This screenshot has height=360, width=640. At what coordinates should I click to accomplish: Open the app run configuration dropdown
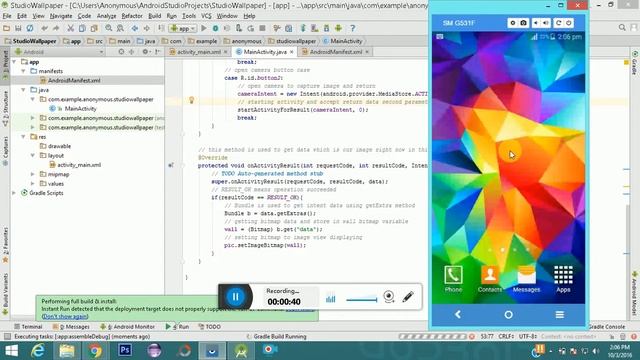(x=183, y=28)
